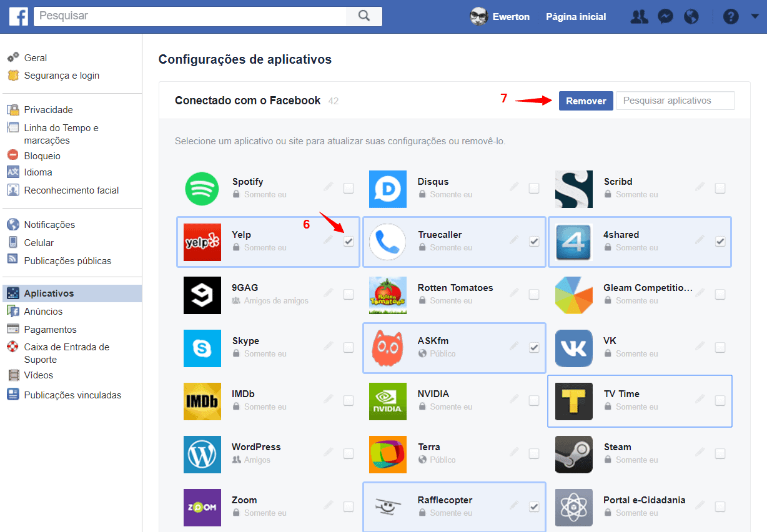Edit Yelp settings with pencil icon
The image size is (767, 532).
tap(329, 240)
